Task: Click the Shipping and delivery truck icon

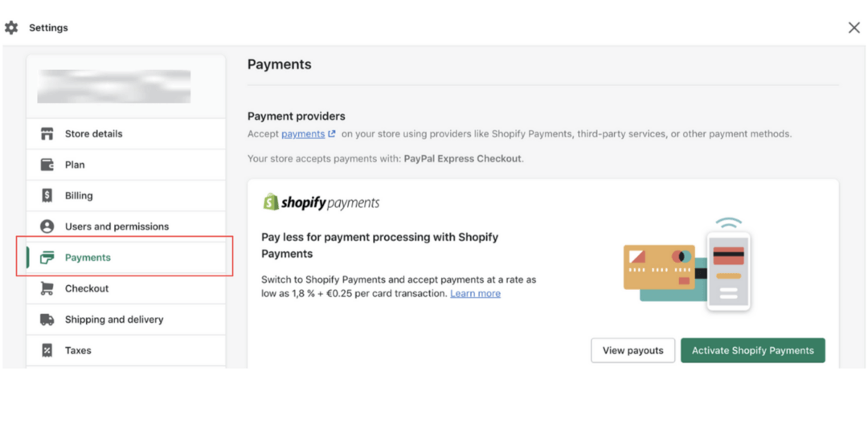Action: (x=47, y=320)
